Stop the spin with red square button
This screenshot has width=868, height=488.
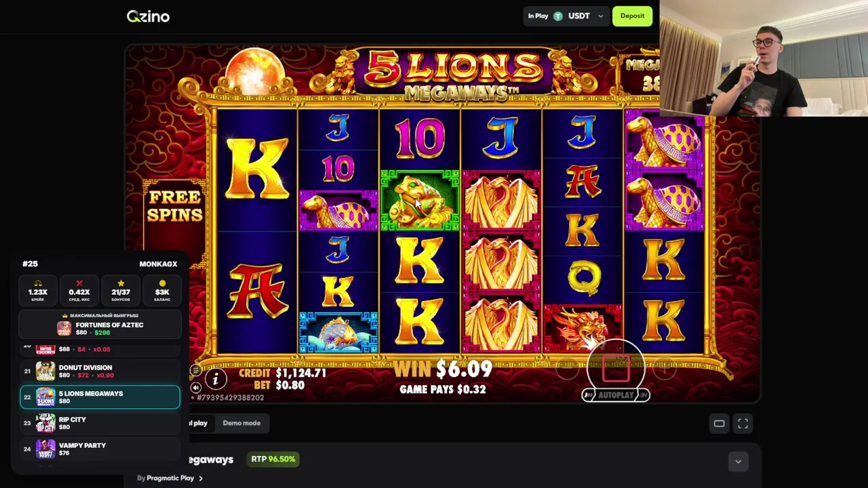click(x=616, y=369)
